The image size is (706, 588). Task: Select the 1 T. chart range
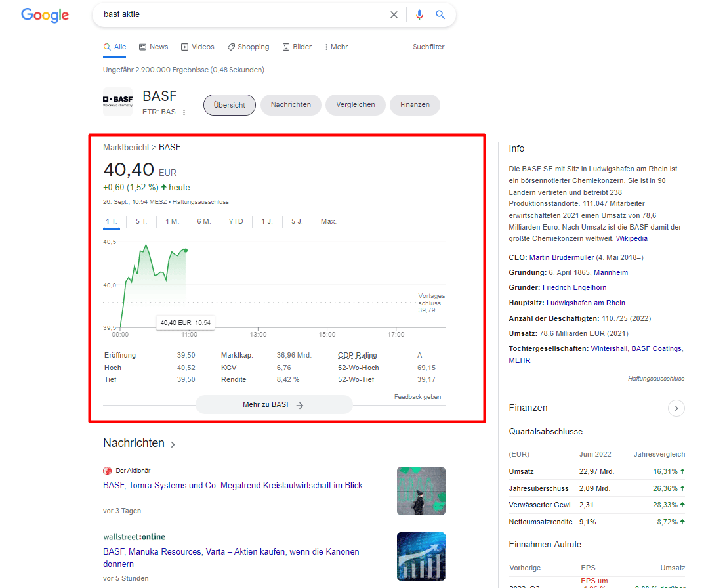[111, 222]
